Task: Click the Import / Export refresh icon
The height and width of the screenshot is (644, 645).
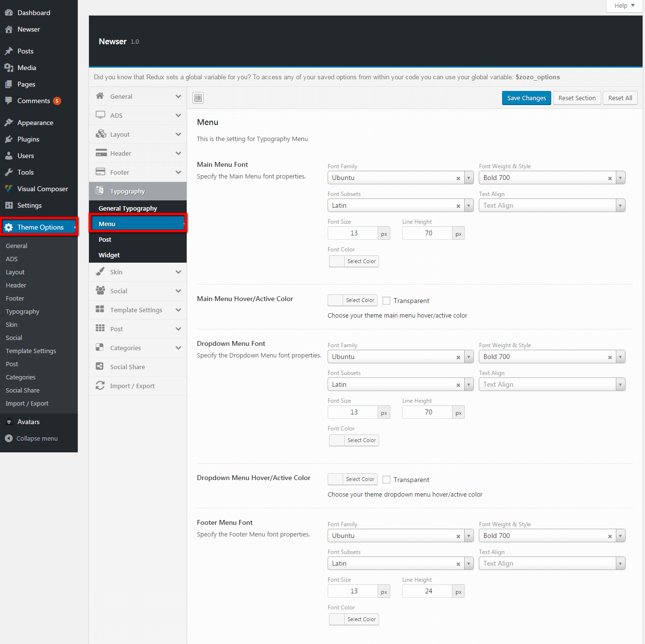Action: (100, 385)
